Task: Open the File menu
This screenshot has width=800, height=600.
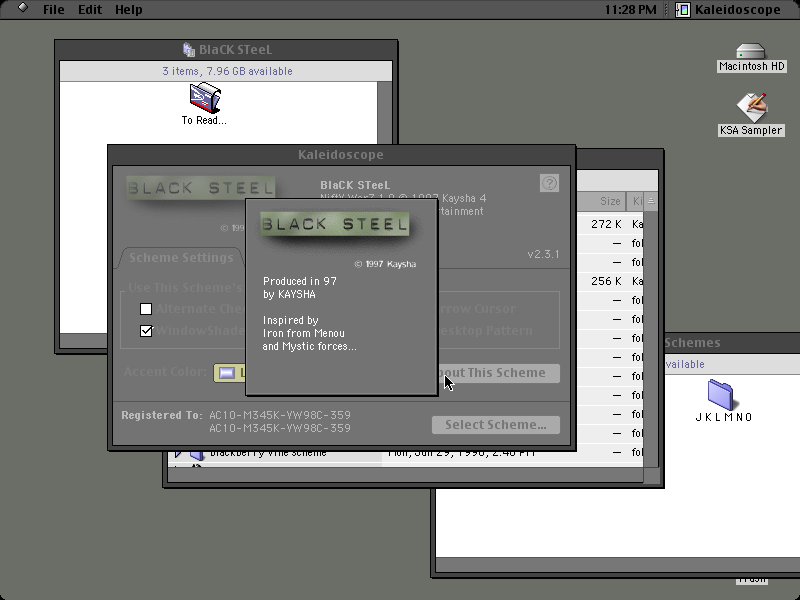Action: point(54,10)
